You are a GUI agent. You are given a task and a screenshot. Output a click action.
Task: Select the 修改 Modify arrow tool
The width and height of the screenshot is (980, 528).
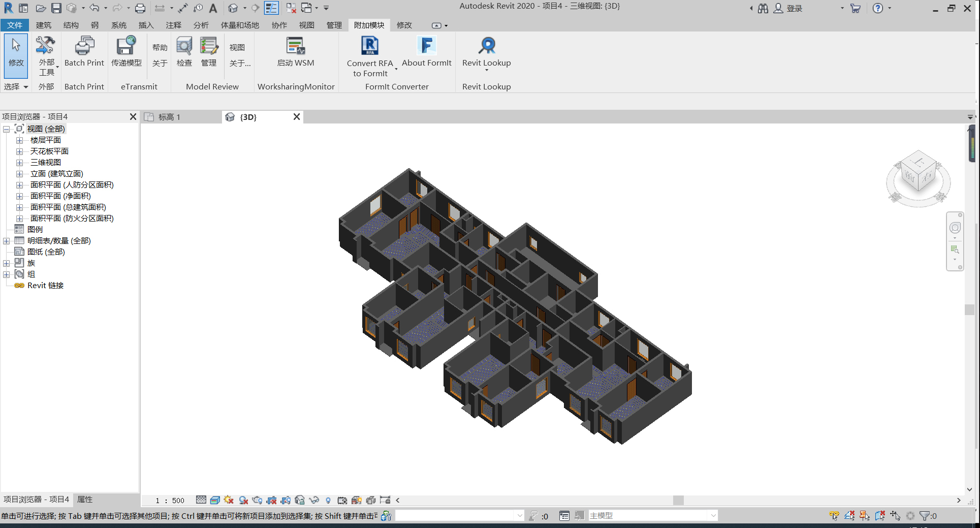point(16,56)
